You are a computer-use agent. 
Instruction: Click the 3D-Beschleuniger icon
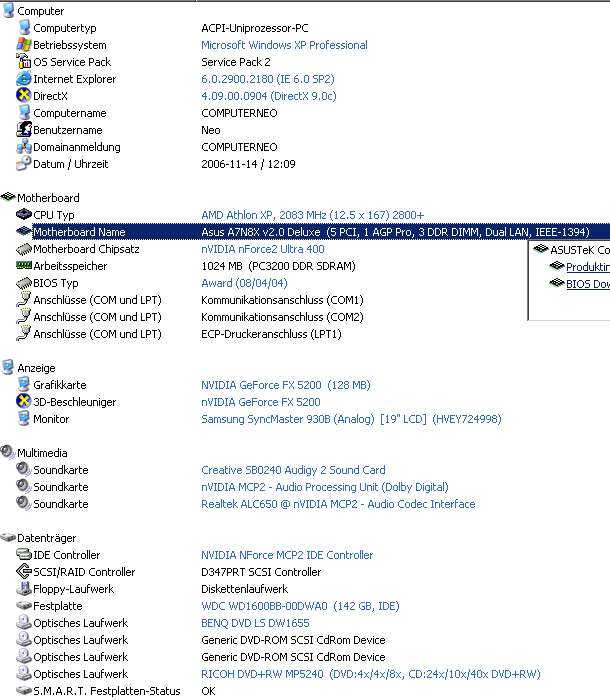click(x=24, y=401)
